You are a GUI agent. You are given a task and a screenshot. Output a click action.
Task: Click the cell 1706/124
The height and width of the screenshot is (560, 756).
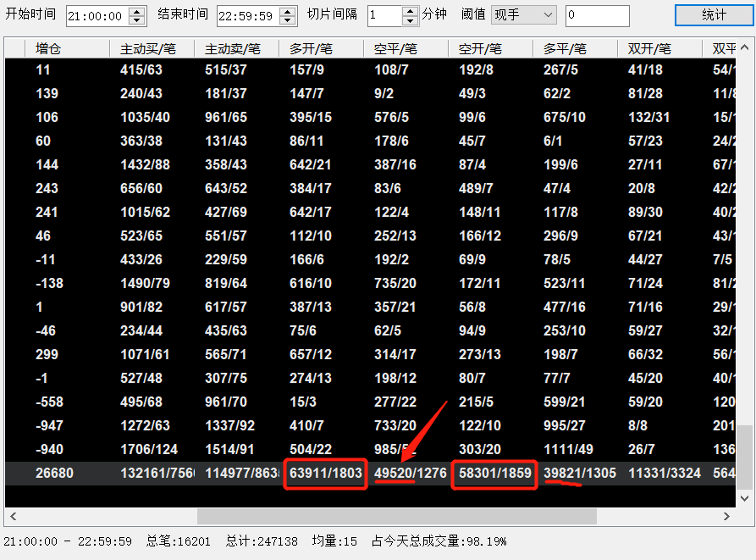tap(149, 450)
